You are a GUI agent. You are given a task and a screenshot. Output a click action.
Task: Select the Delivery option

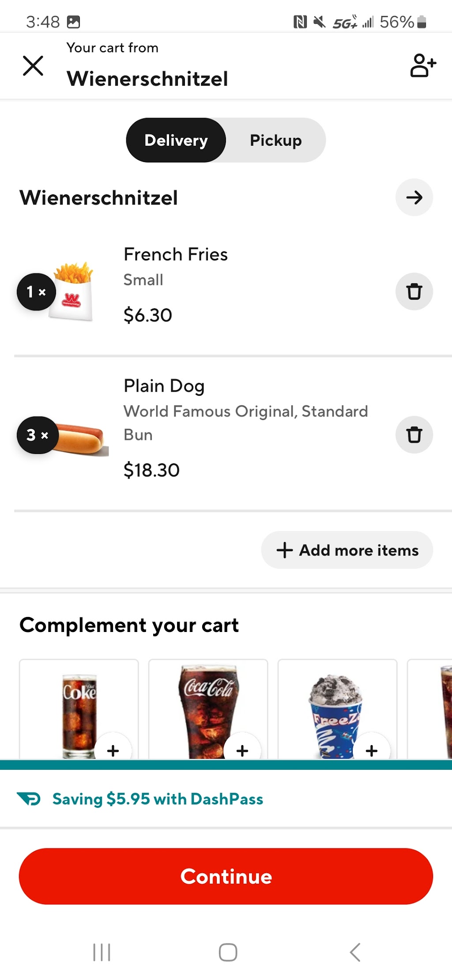(176, 140)
